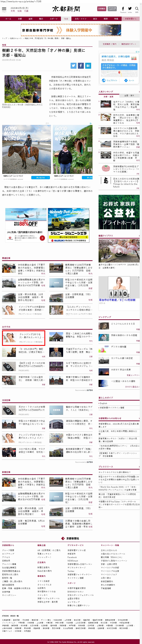Share article via Facebook square button

[x=81, y=66]
